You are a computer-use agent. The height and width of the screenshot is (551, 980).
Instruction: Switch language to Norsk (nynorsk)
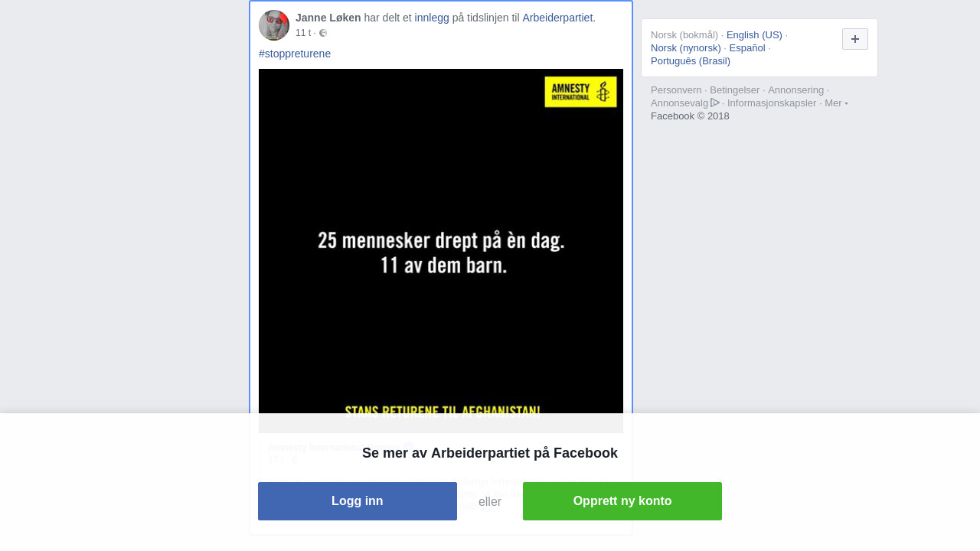click(x=686, y=47)
